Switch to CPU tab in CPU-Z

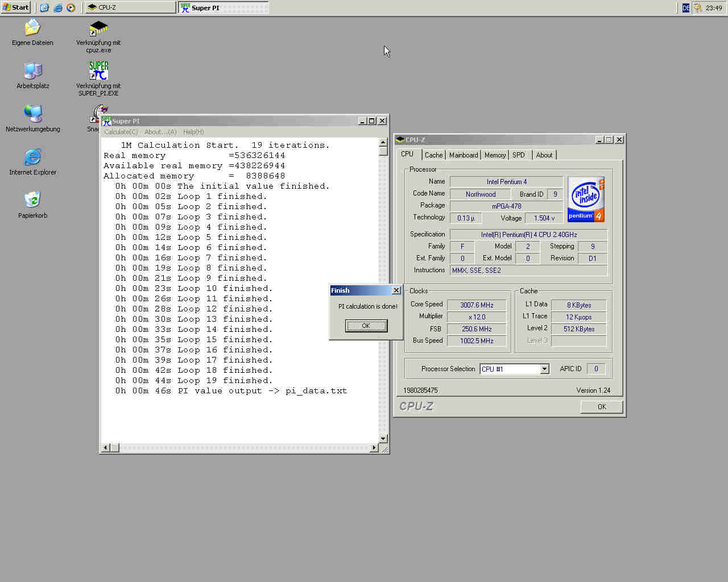(407, 154)
